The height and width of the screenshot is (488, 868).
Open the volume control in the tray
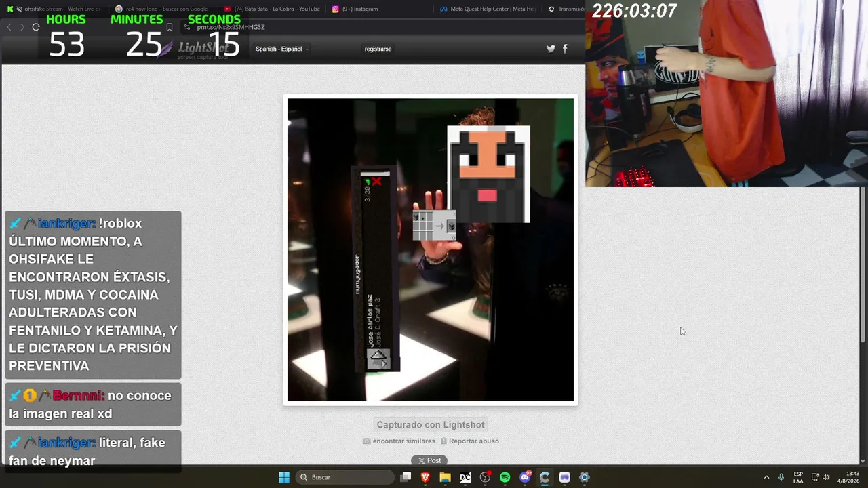[826, 477]
